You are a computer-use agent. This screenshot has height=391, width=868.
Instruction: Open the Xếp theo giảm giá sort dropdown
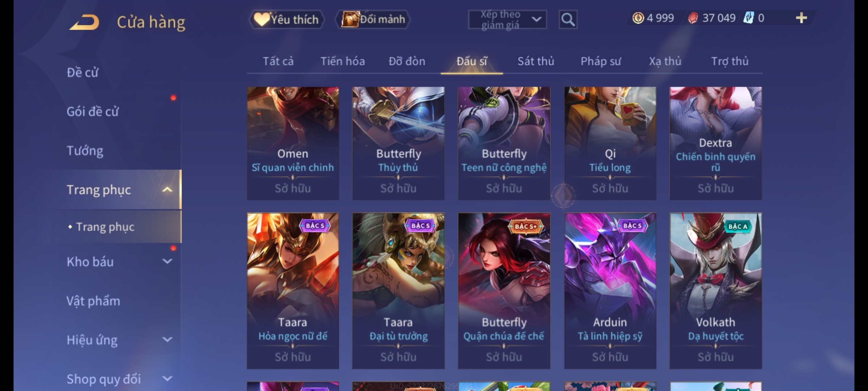[507, 20]
